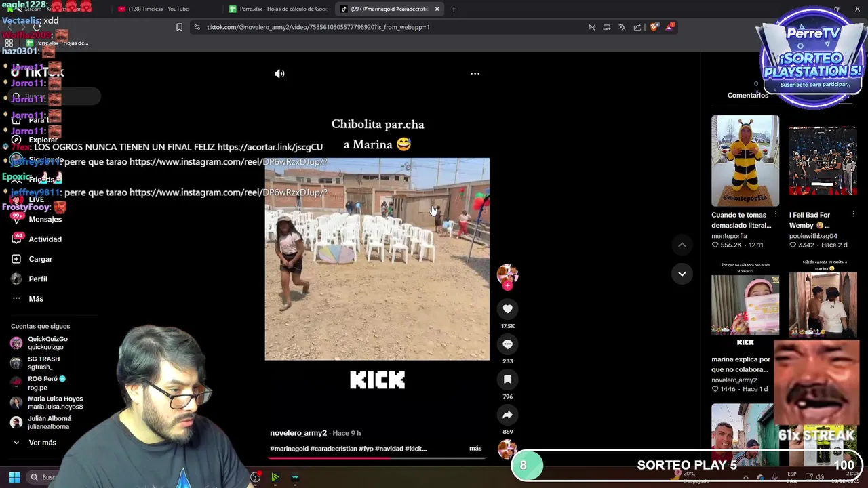The width and height of the screenshot is (868, 488).
Task: Share the video using the arrow icon
Action: pyautogui.click(x=507, y=415)
